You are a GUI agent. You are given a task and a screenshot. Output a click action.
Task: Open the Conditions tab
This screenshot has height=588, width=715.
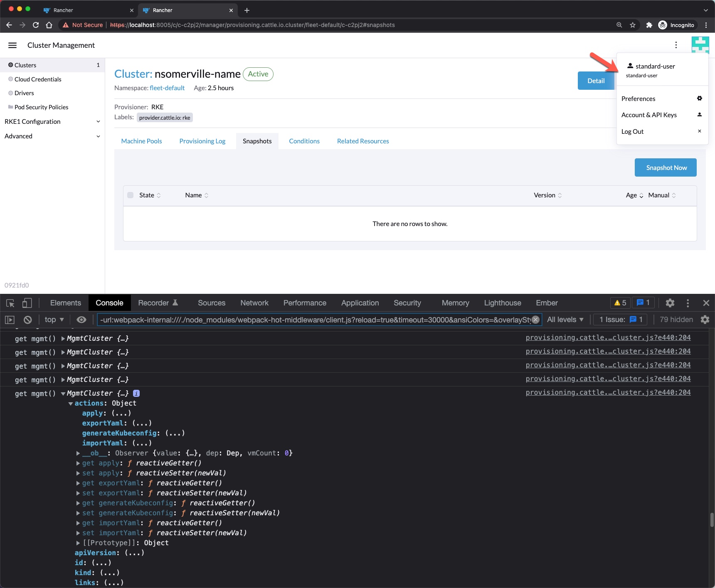pyautogui.click(x=304, y=141)
